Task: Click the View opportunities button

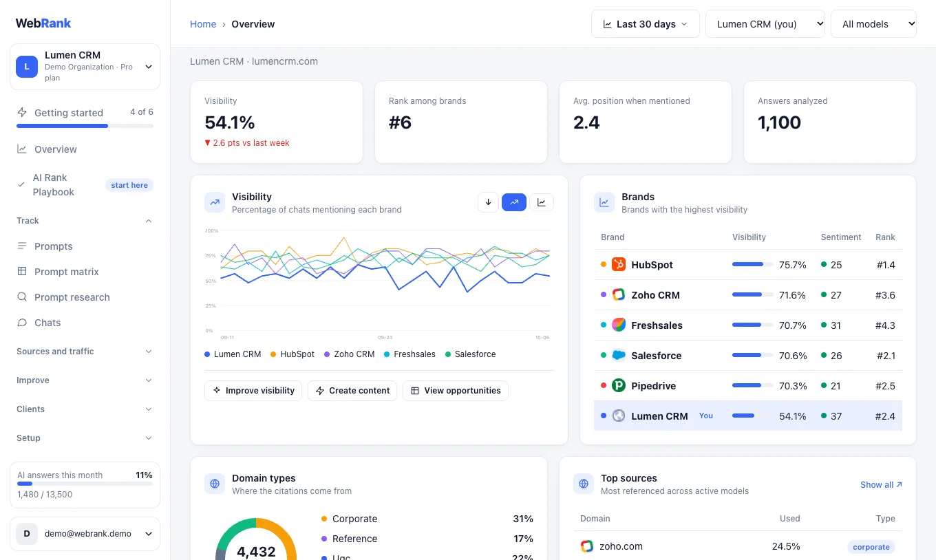Action: coord(456,391)
